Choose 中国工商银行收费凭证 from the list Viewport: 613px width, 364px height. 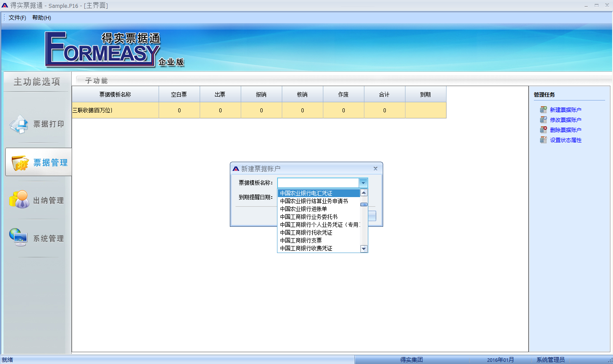pos(319,248)
